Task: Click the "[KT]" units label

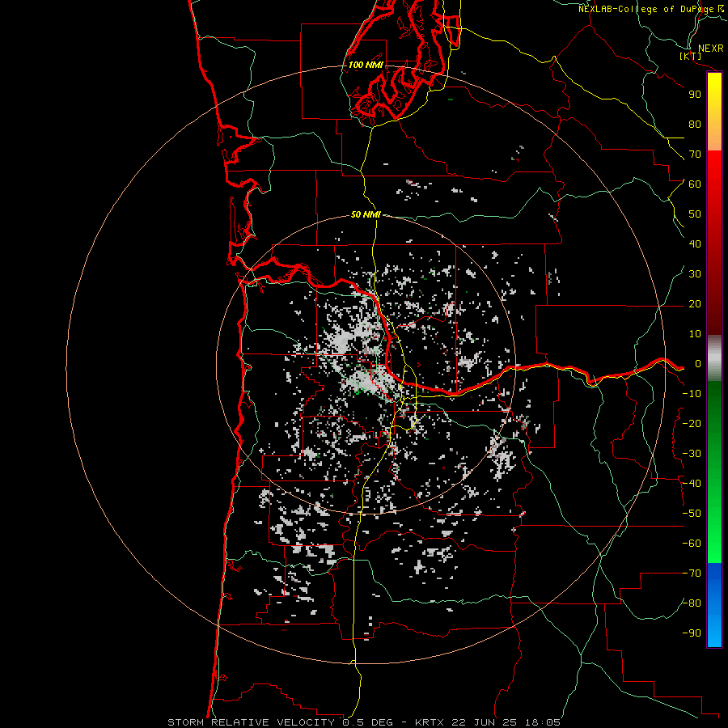Action: point(691,56)
